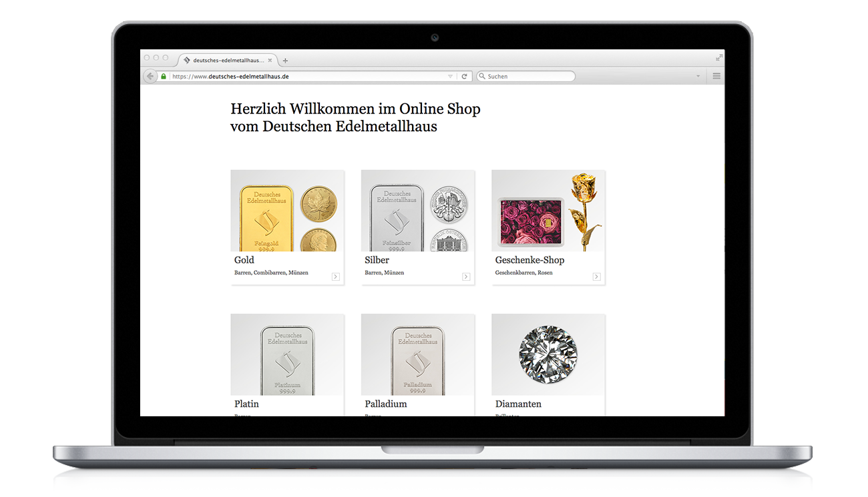Click the address bar URL field

pyautogui.click(x=309, y=76)
